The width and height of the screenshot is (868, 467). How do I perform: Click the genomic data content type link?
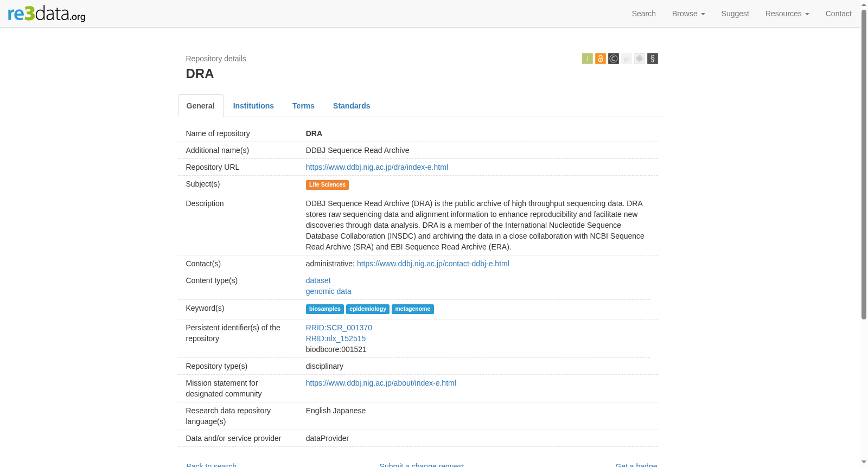[329, 291]
